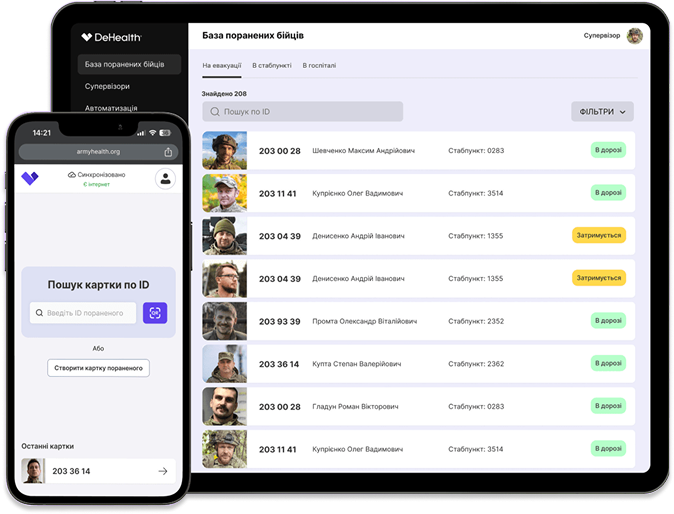Click the Супервізор label in header

[x=602, y=36]
